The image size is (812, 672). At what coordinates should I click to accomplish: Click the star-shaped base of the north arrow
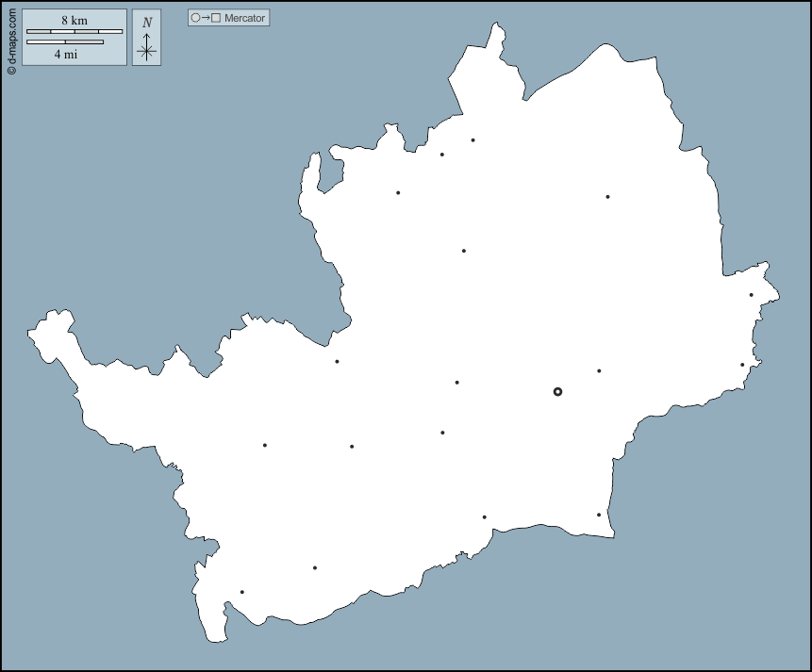click(146, 52)
